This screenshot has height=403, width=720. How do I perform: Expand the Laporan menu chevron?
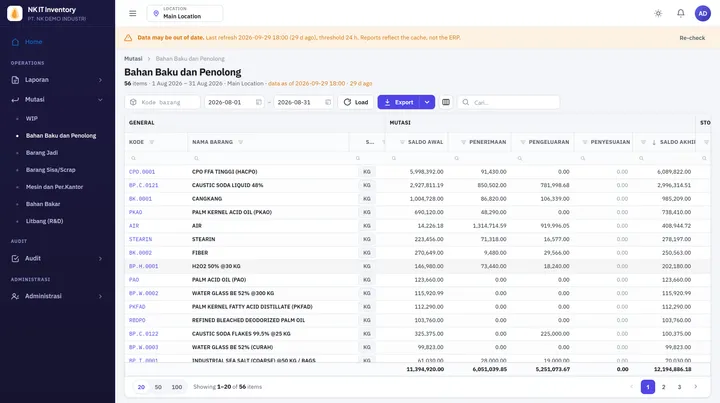pyautogui.click(x=100, y=80)
